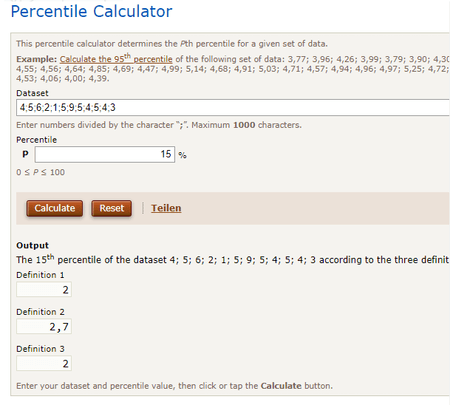Click the Output heading
This screenshot has width=450, height=405.
point(32,245)
